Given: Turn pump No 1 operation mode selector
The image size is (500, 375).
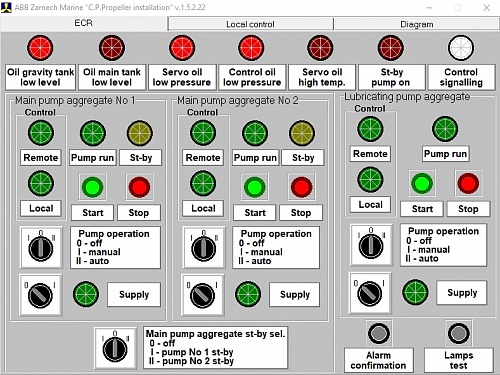Looking at the screenshot, I should pyautogui.click(x=41, y=248).
